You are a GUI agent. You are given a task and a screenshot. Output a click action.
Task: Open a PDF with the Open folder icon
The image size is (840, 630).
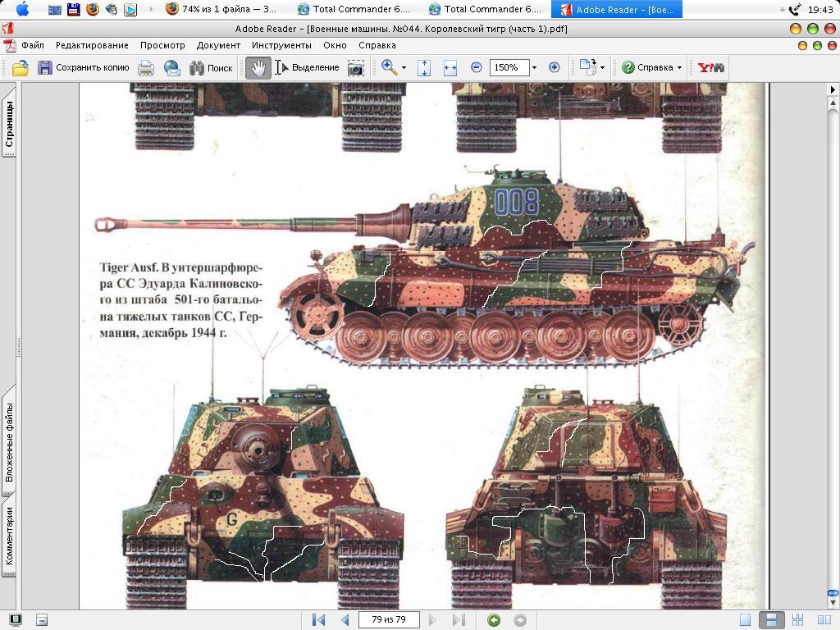coord(21,67)
